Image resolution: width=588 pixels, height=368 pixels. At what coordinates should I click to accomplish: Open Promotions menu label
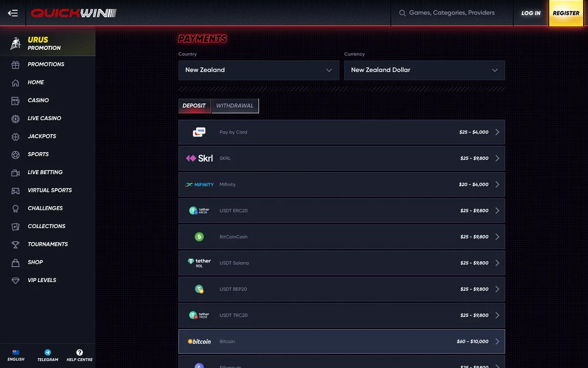[x=46, y=64]
